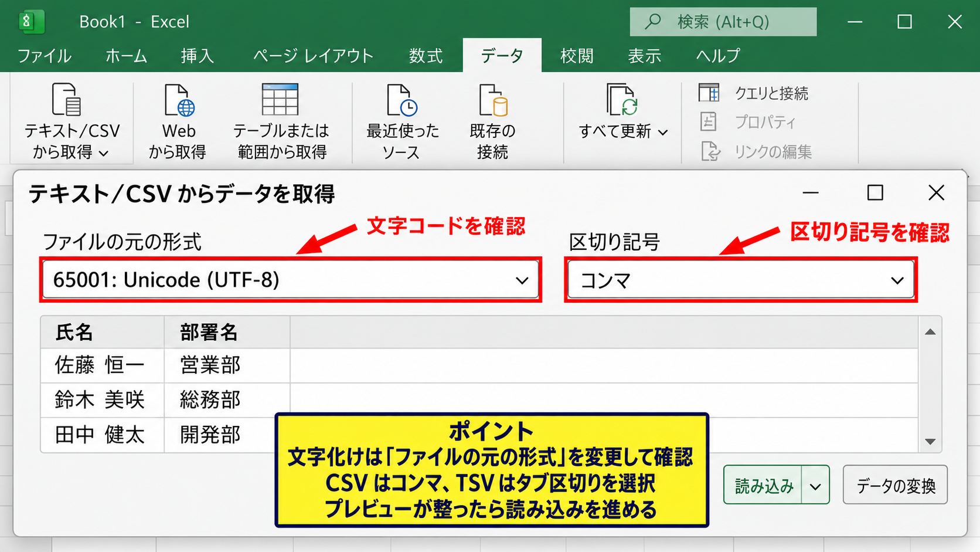Switch to the 表示 tab
The height and width of the screenshot is (552, 980).
645,56
